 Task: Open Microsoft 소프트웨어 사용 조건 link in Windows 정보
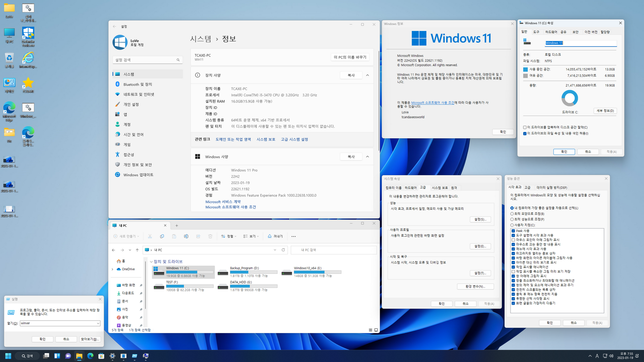tap(433, 102)
